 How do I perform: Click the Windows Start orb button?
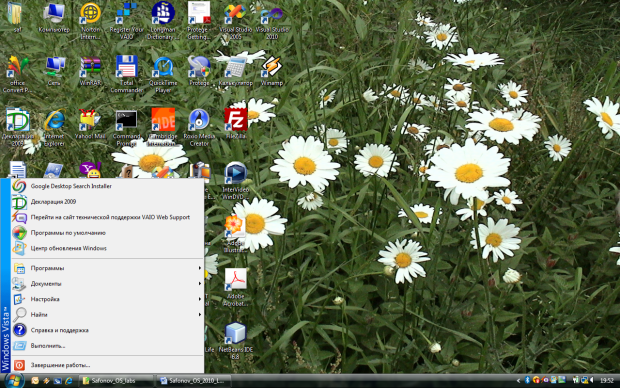(x=15, y=380)
